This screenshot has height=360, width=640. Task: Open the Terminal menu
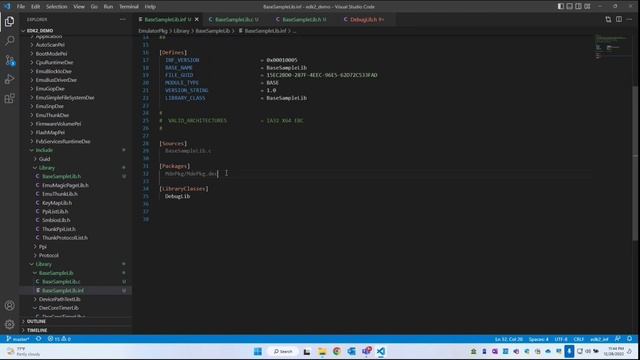(x=129, y=7)
